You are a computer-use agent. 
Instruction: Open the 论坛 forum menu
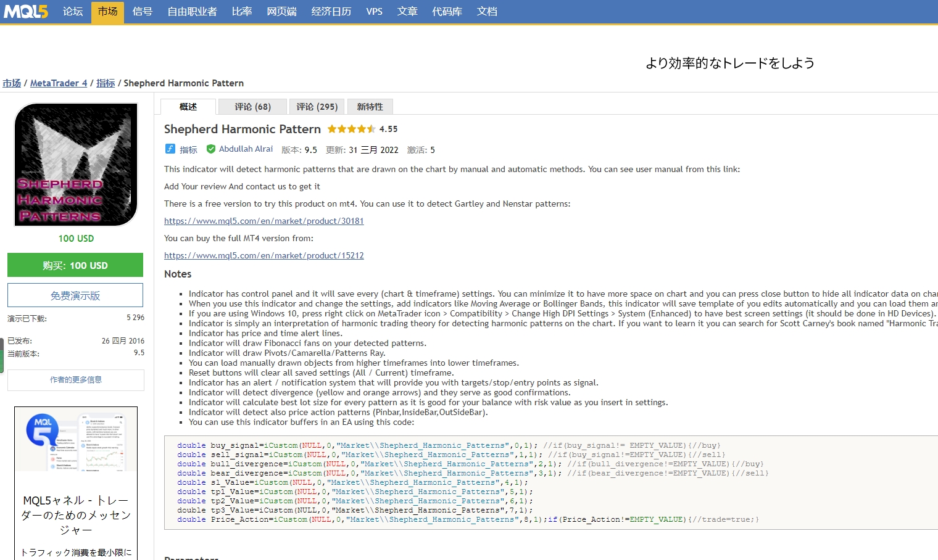tap(73, 12)
